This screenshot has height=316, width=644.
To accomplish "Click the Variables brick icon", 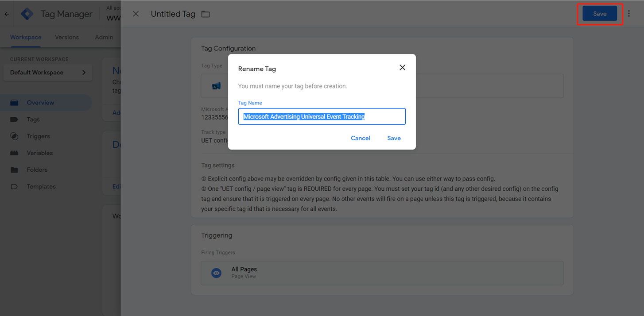I will (14, 153).
